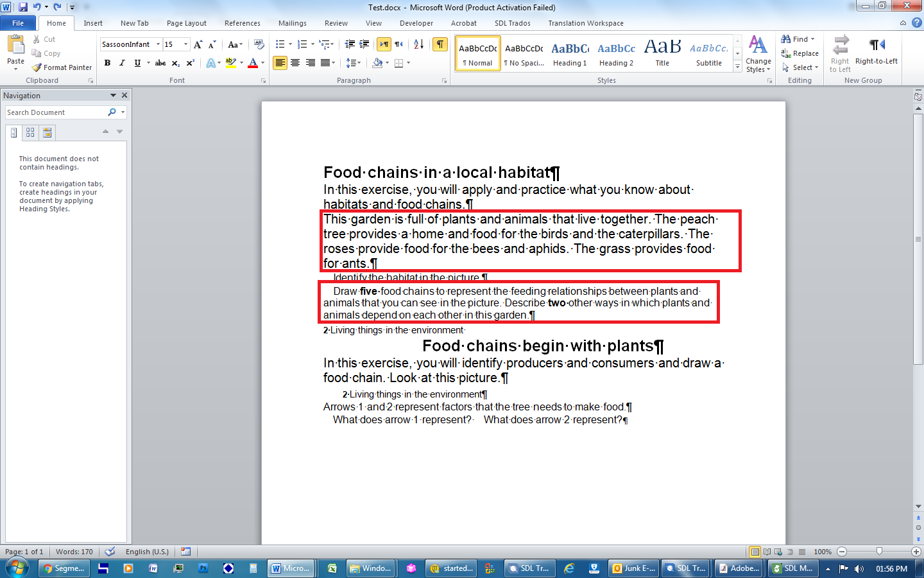Open line spacing dropdown
The width and height of the screenshot is (924, 578).
354,63
